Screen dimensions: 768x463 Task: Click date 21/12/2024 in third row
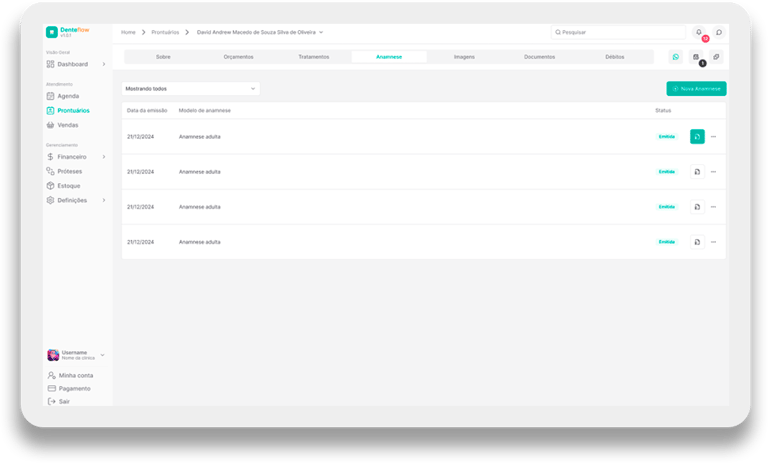(141, 207)
